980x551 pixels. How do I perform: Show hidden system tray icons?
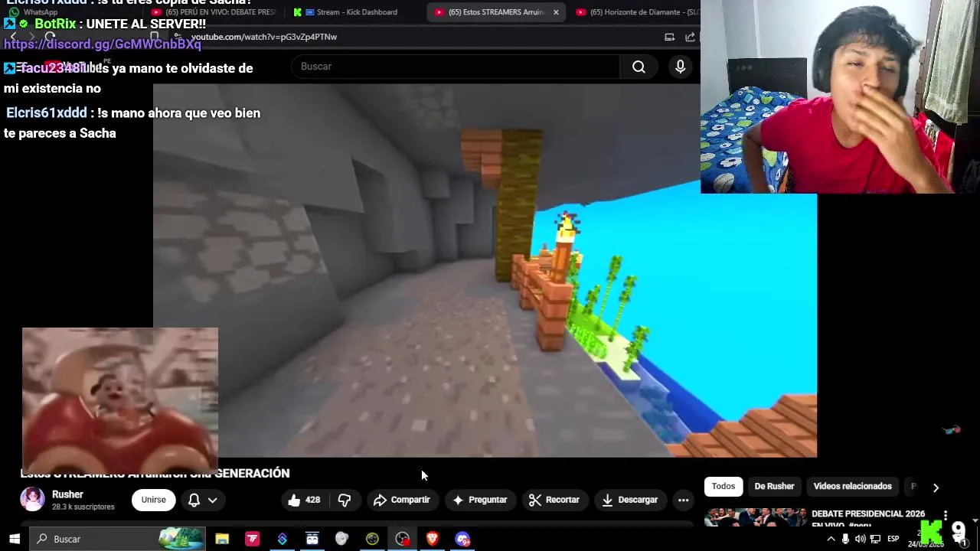[831, 539]
